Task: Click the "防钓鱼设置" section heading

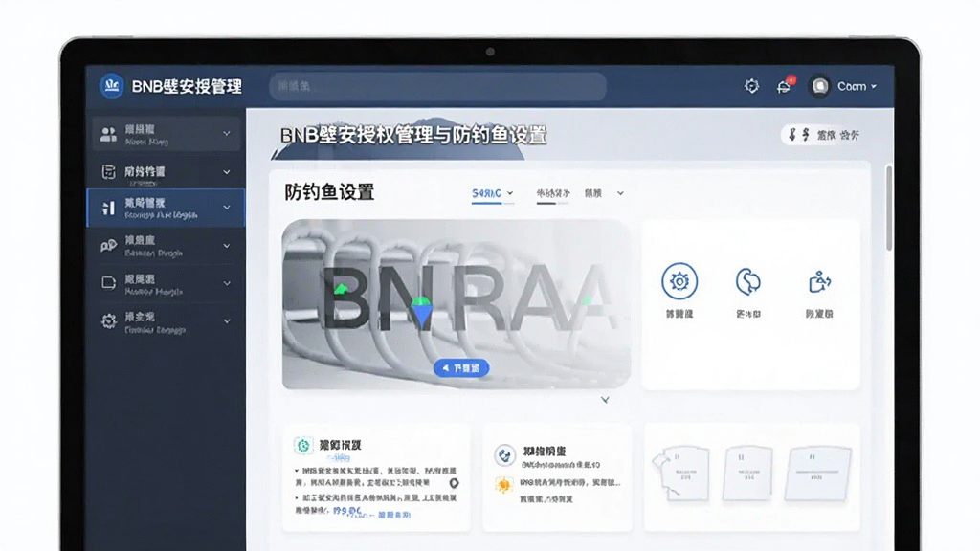Action: point(329,192)
